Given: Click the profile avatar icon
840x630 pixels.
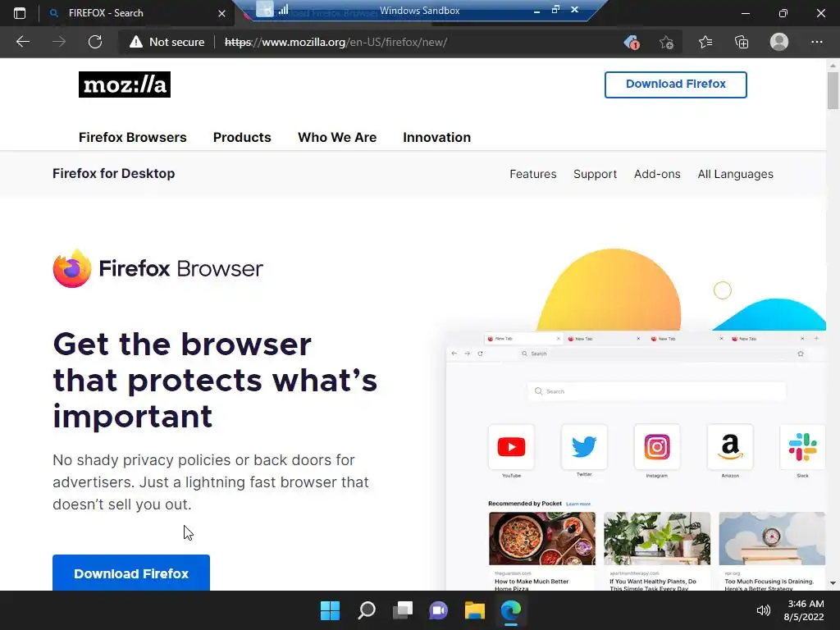Looking at the screenshot, I should (779, 42).
